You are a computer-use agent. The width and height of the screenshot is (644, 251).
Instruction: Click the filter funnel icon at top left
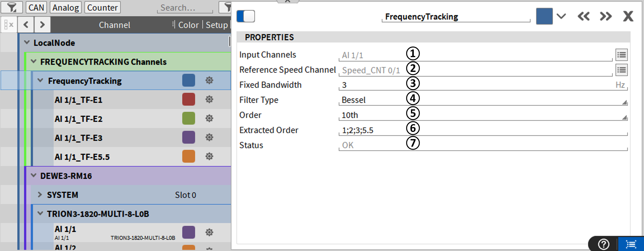pyautogui.click(x=12, y=7)
